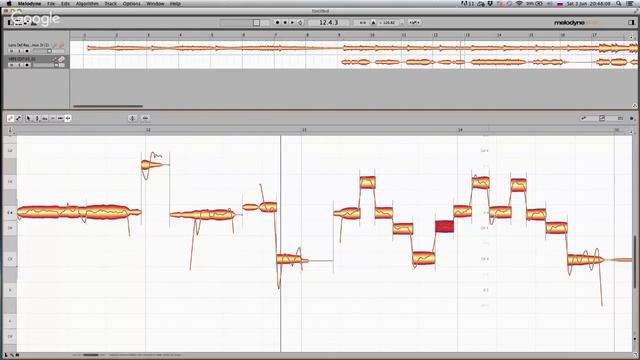Open the tempo dropdown arrow next to 120.82

402,22
